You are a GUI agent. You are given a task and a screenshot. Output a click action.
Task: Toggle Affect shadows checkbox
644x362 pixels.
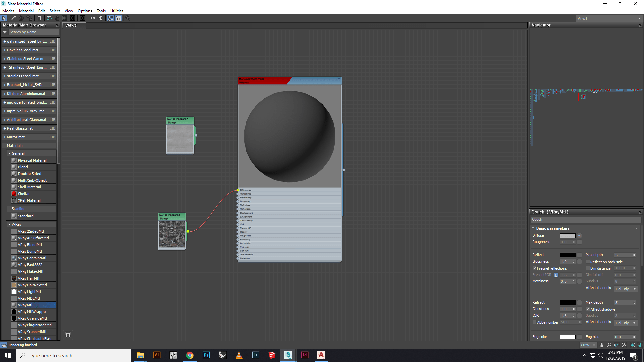click(588, 309)
